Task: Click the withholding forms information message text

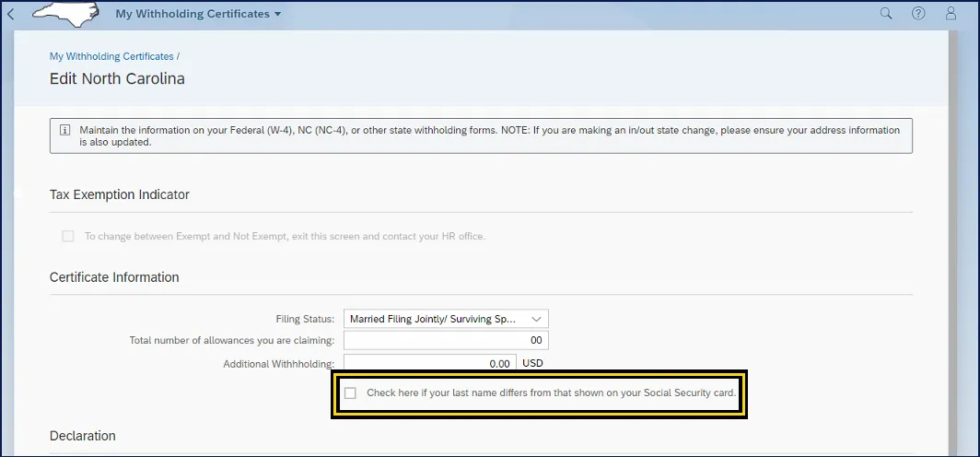Action: point(488,136)
